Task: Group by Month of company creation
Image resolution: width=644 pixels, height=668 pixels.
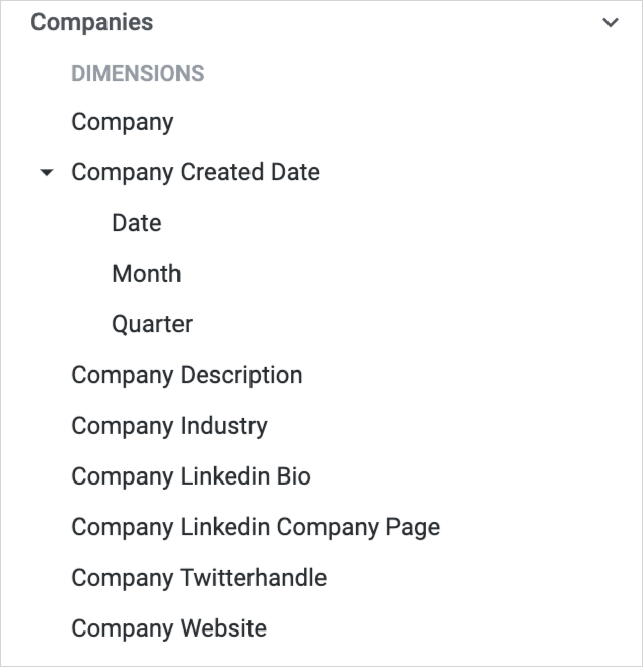Action: tap(146, 274)
